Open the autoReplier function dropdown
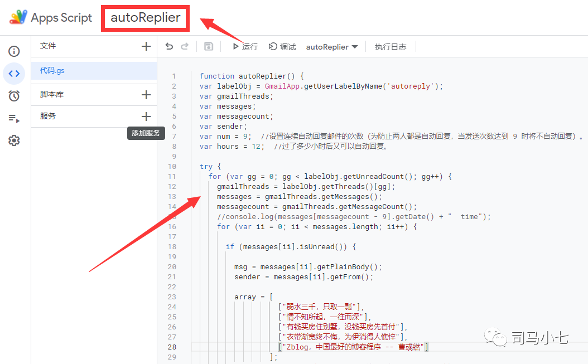Image resolution: width=588 pixels, height=364 pixels. tap(332, 47)
